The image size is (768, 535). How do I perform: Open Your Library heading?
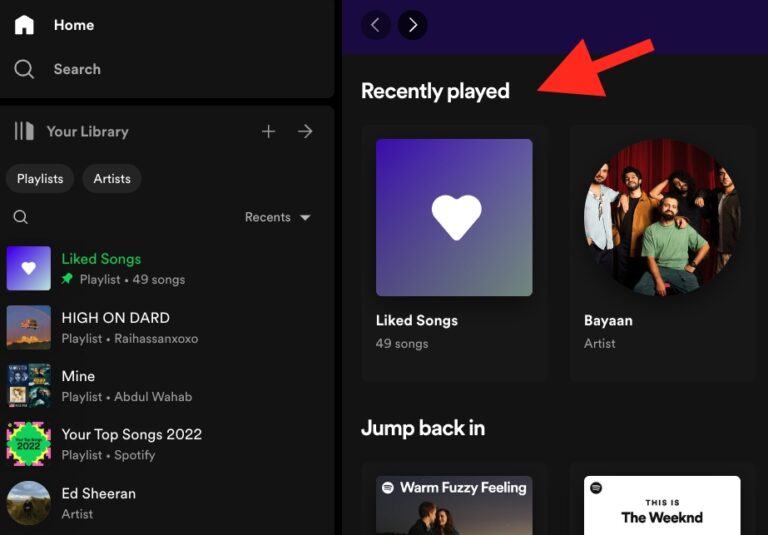pos(88,131)
